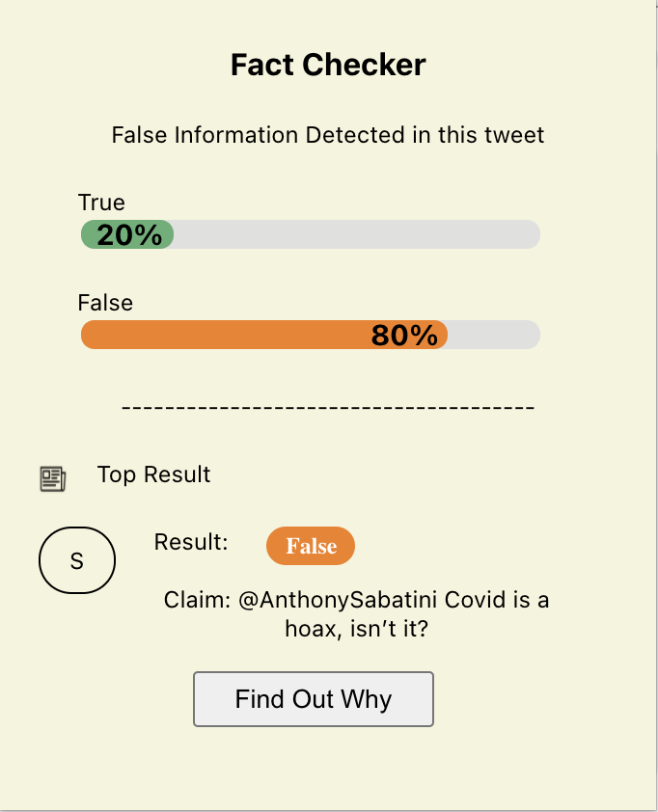Select the Top Result section header

153,474
